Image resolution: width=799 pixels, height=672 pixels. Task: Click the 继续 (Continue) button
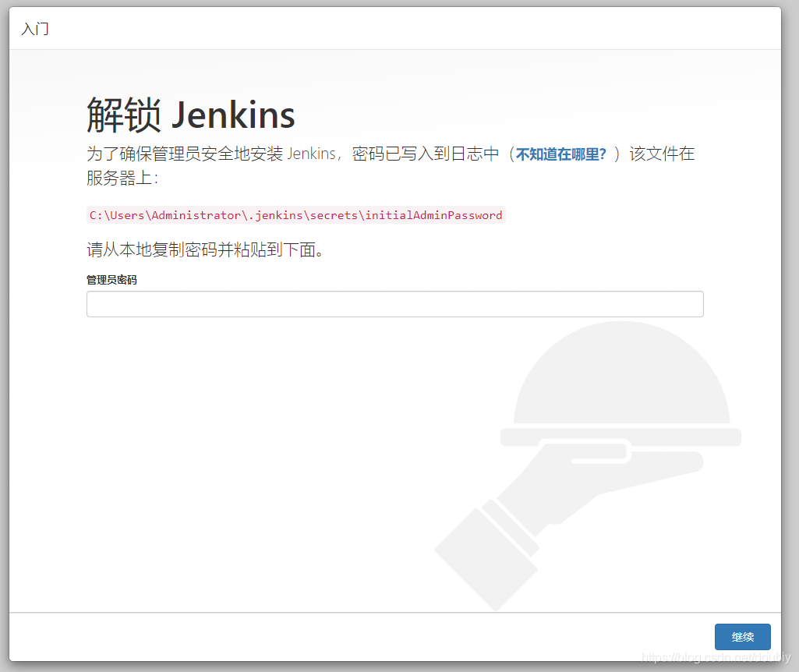(x=742, y=636)
